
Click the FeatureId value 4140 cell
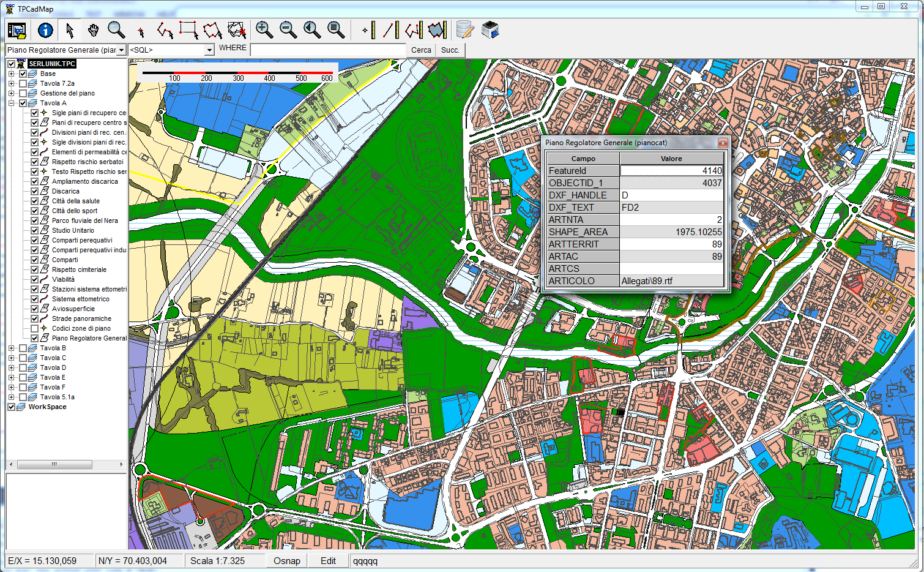point(672,171)
